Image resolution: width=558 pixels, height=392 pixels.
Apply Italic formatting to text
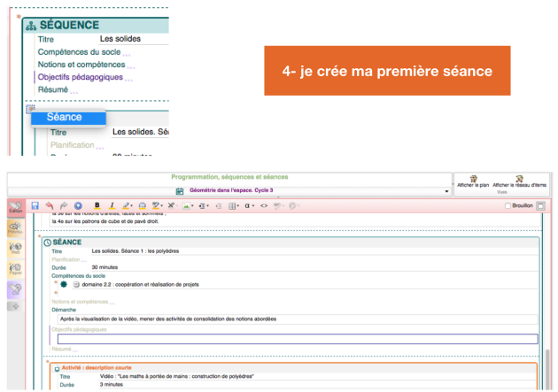[112, 205]
